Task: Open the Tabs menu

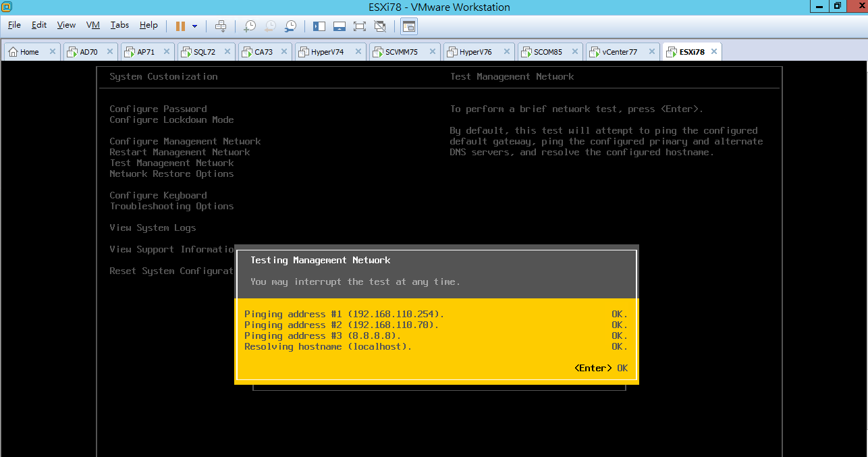Action: (x=119, y=25)
